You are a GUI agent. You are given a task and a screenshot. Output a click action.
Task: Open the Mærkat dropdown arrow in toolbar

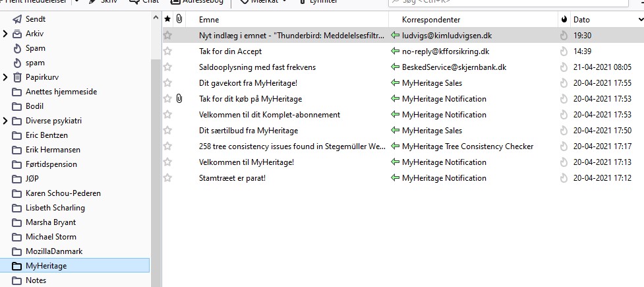[285, 2]
